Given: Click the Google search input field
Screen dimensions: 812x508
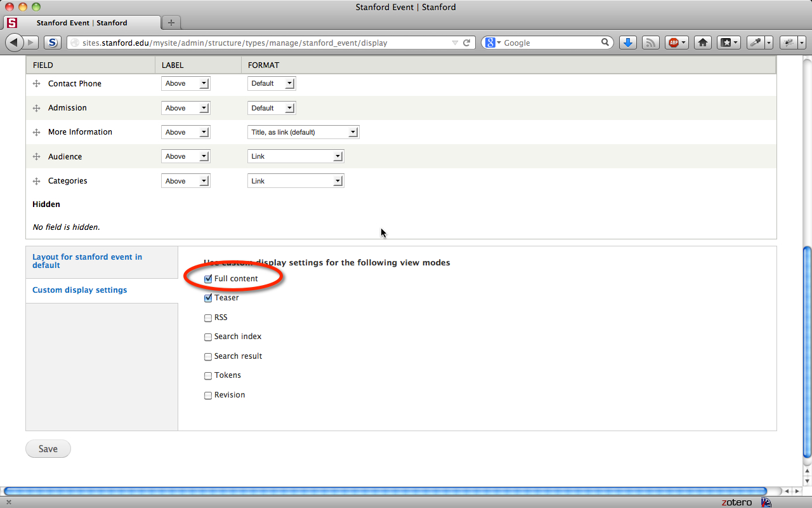Looking at the screenshot, I should [x=551, y=43].
